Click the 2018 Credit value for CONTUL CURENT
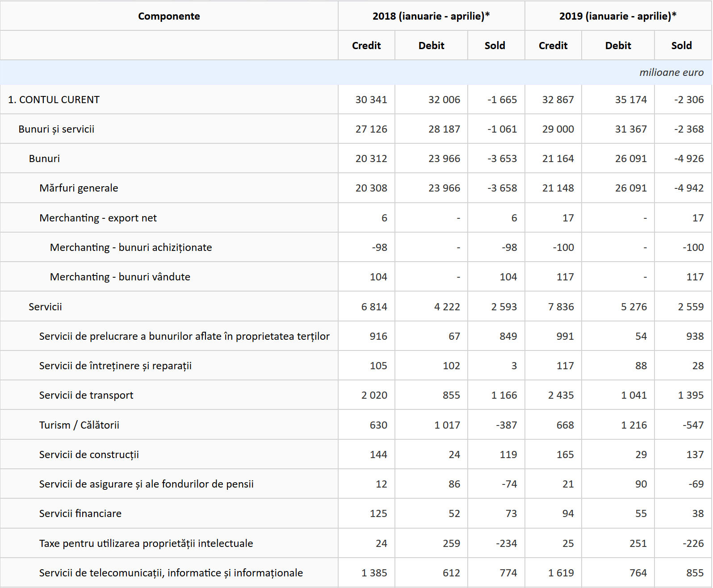Screen dimensions: 713x588 coord(371,100)
